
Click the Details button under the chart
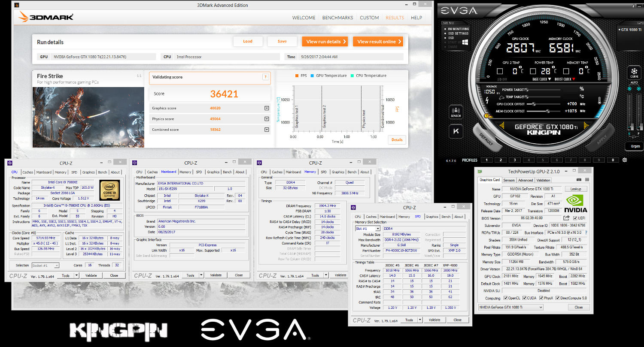(397, 140)
